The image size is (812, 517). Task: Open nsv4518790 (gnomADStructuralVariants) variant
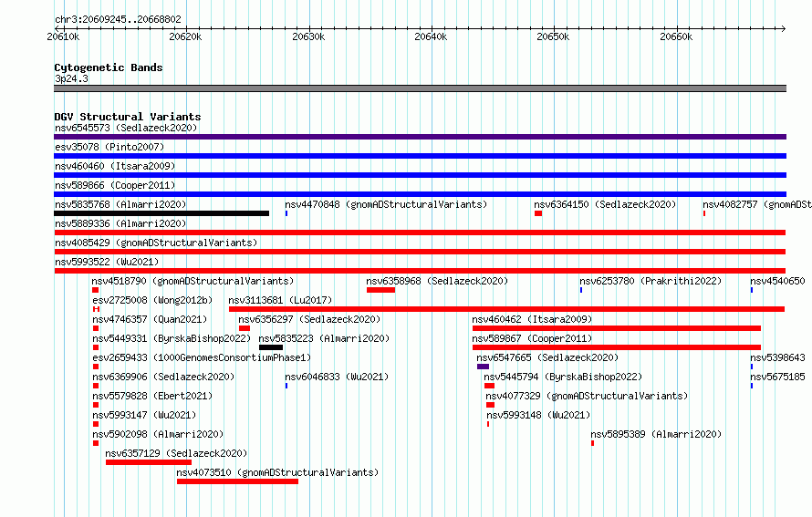pyautogui.click(x=193, y=281)
